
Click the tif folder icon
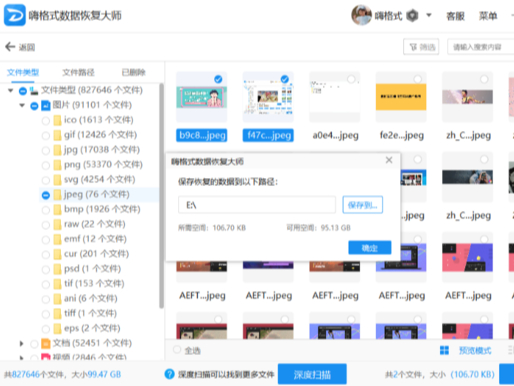tap(57, 284)
